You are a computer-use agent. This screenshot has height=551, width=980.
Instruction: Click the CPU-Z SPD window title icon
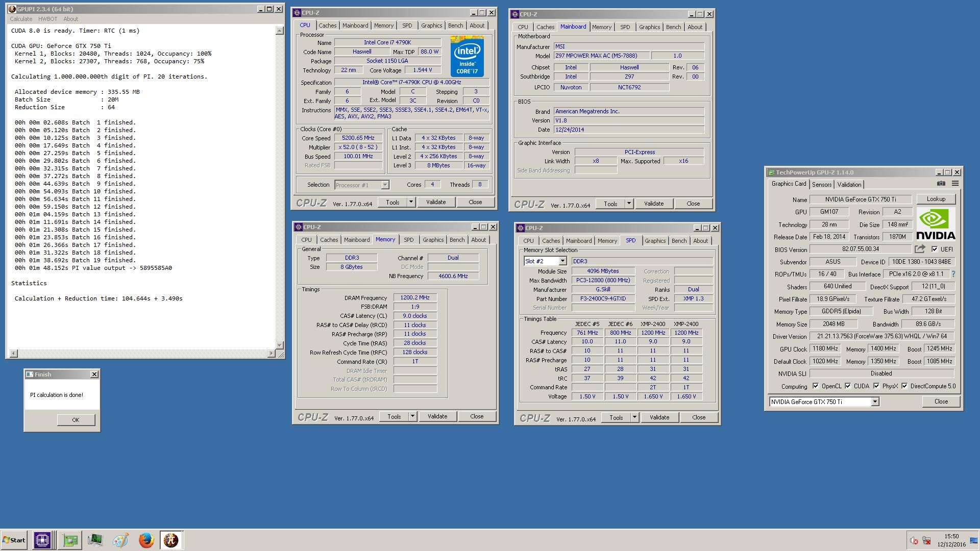tap(520, 228)
